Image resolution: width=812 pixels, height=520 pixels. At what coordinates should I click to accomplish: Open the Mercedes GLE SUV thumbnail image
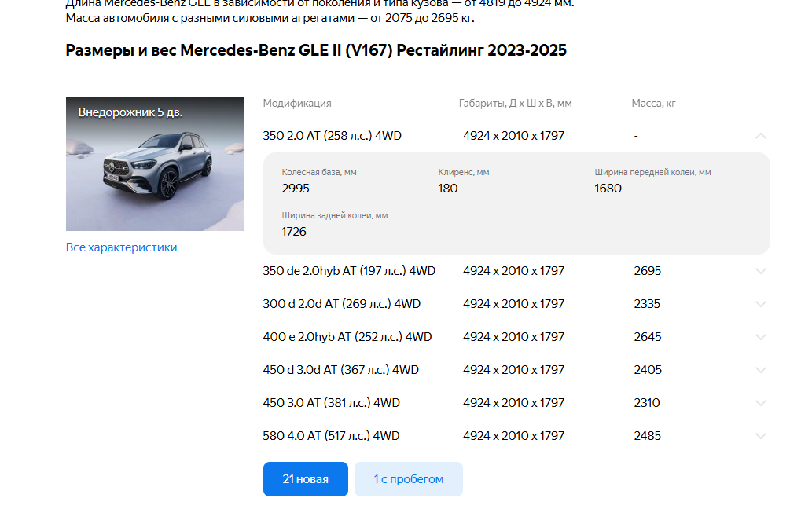pyautogui.click(x=155, y=164)
